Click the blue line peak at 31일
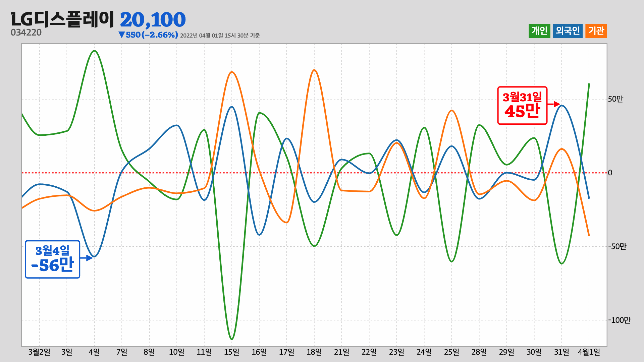Image resolution: width=644 pixels, height=362 pixels. [x=562, y=106]
